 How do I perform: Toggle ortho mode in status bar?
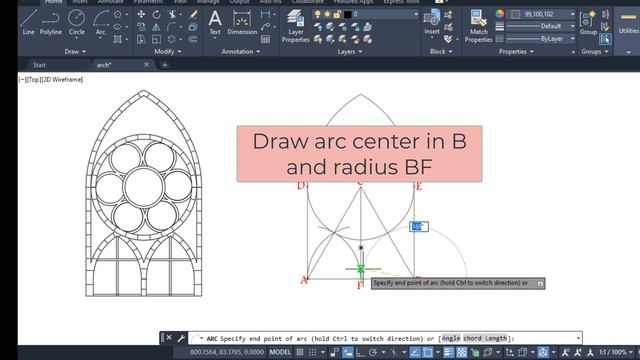click(360, 352)
